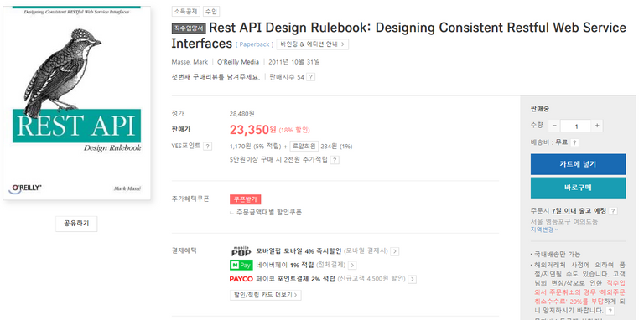
Task: Click help icon beside 2천원 추가적립
Action: coord(335,160)
